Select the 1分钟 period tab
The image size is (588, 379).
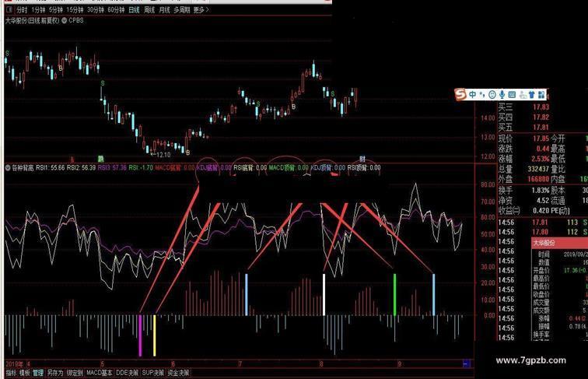(x=38, y=10)
